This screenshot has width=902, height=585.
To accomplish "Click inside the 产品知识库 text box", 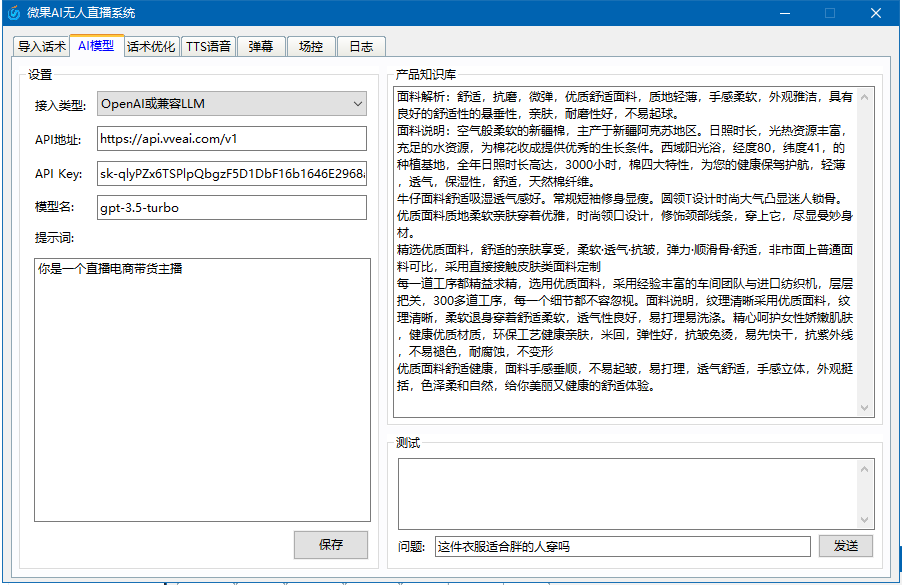I will click(625, 250).
